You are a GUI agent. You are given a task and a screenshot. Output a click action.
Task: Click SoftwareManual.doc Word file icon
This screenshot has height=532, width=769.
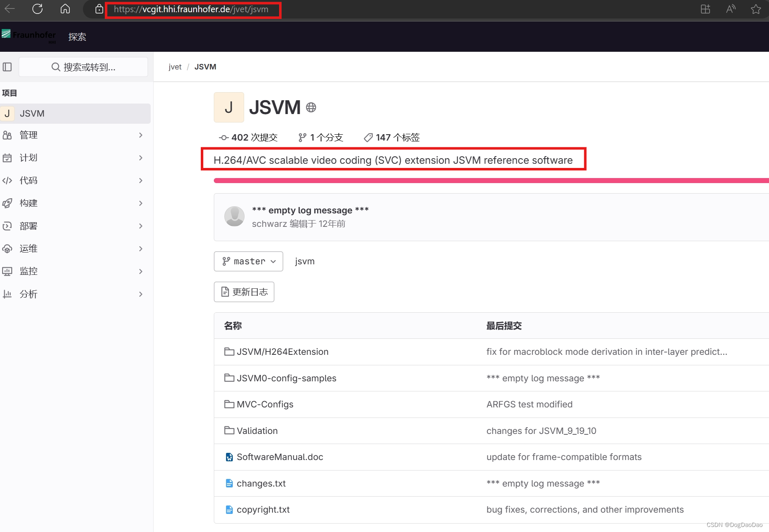(229, 457)
